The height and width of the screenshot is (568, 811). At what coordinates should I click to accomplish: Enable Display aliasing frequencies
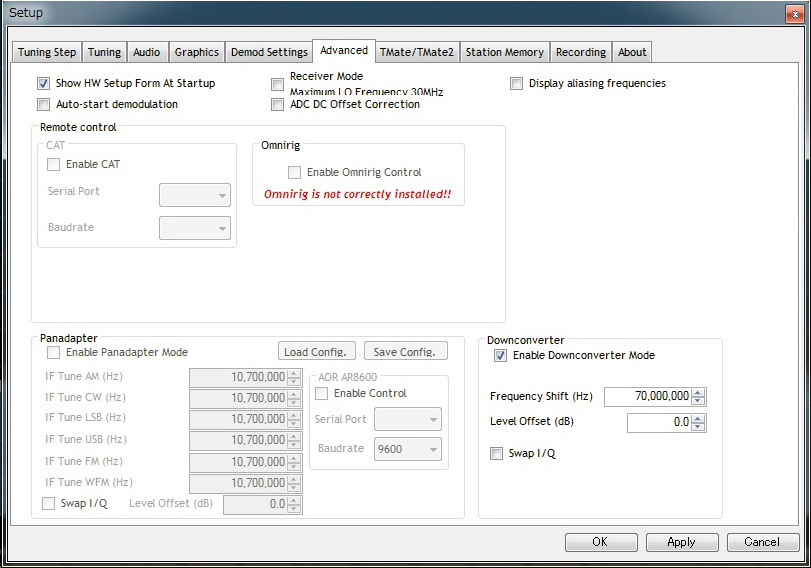click(x=516, y=84)
